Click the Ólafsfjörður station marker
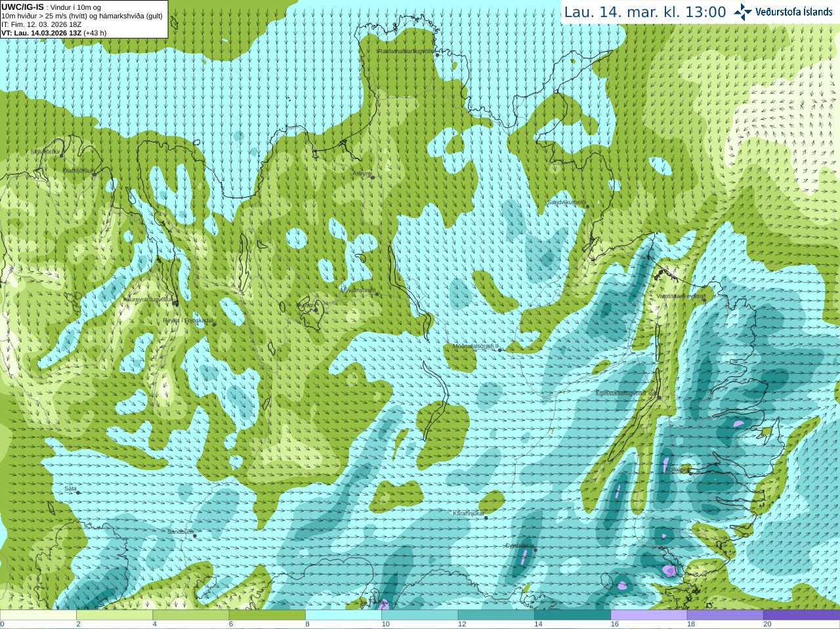 (94, 174)
